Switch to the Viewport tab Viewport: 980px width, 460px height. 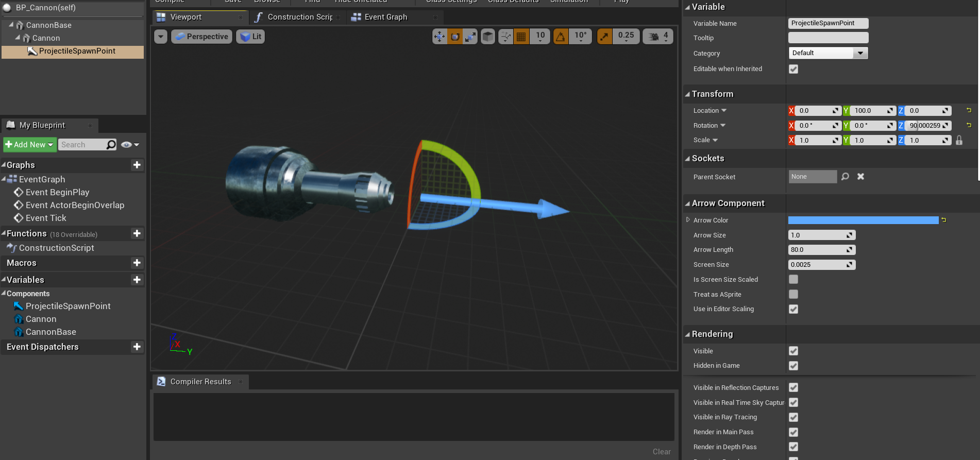[x=200, y=17]
